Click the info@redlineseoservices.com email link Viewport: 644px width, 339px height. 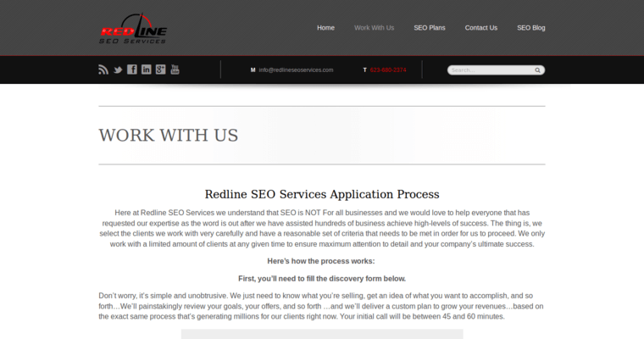[296, 69]
